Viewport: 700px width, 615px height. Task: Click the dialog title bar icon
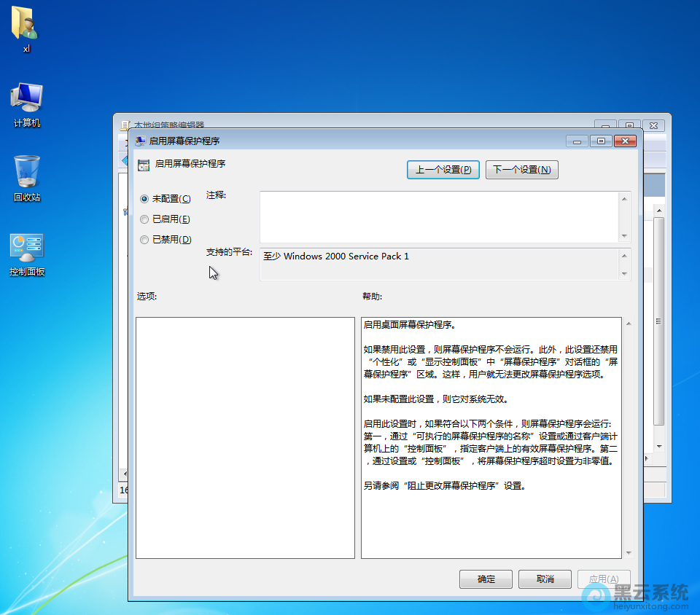pyautogui.click(x=139, y=141)
